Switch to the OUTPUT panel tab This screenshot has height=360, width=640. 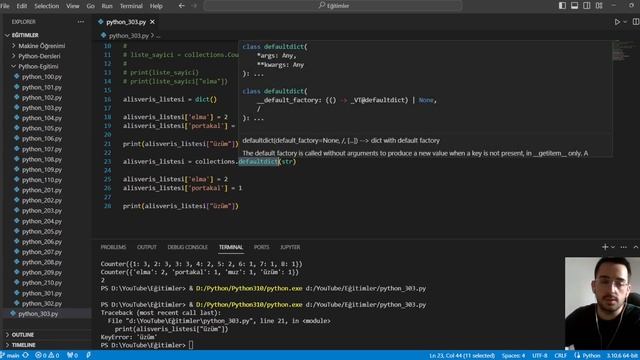pos(147,247)
